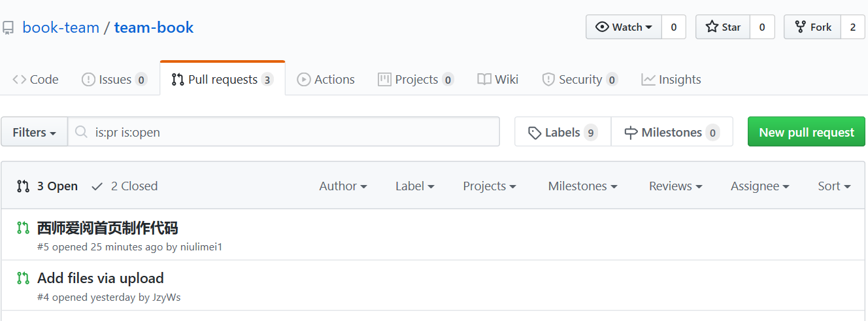Focus the is:pr is:open search field
Screen dimensions: 868x321
(x=294, y=132)
